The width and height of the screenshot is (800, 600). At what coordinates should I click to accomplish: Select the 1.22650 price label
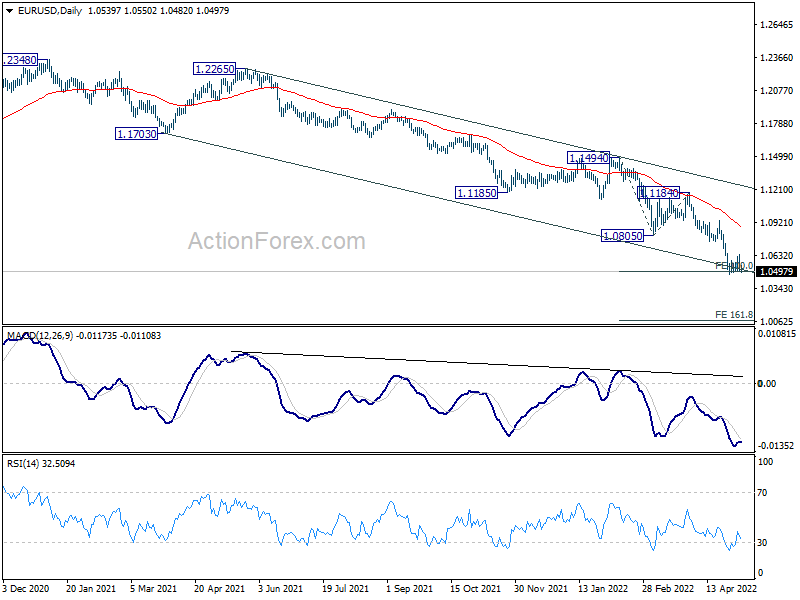pos(215,69)
